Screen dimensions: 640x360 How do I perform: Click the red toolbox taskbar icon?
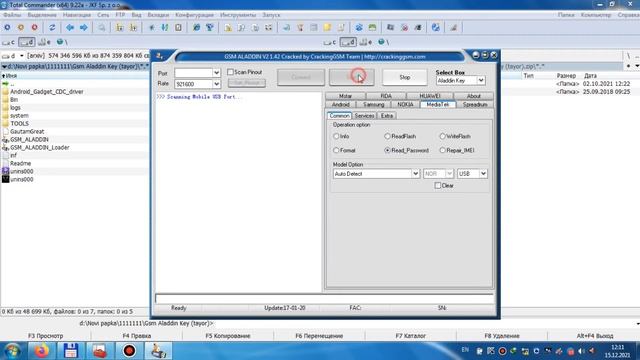tap(100, 351)
